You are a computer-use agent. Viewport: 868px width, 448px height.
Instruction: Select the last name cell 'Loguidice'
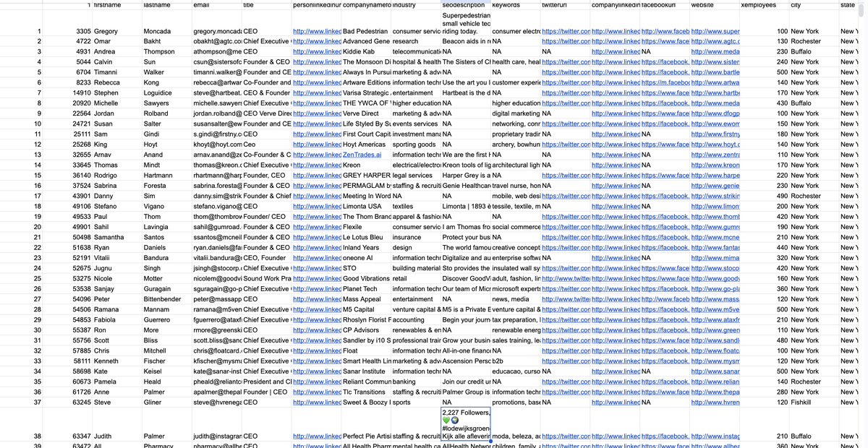click(166, 93)
